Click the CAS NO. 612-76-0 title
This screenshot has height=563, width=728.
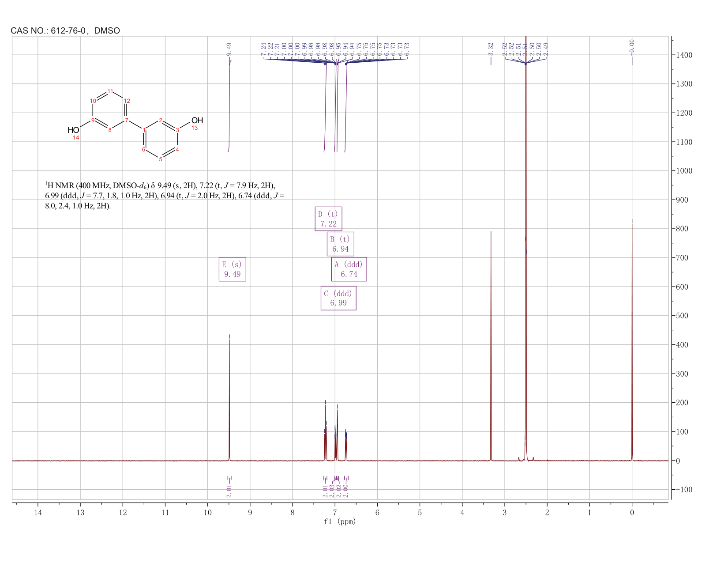coord(65,30)
